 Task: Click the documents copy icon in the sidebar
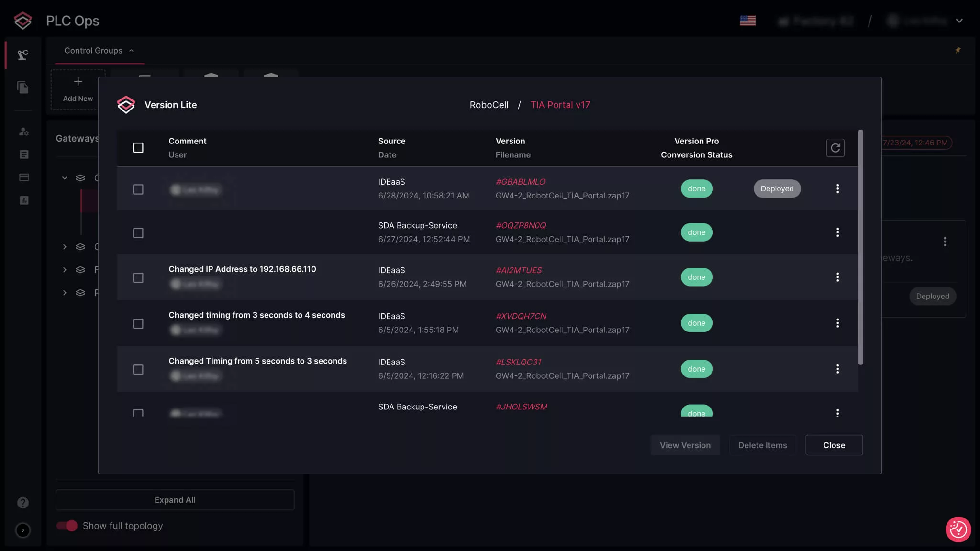tap(23, 87)
